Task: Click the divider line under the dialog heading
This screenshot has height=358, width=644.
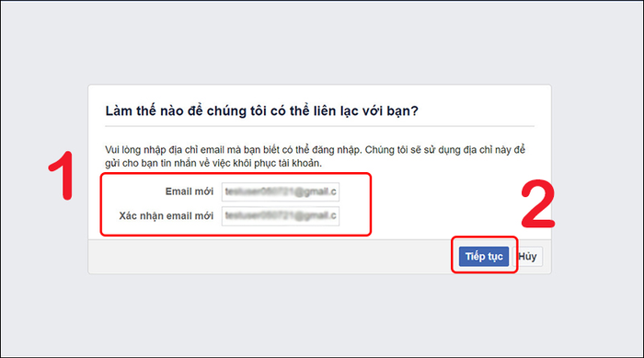Action: tap(319, 127)
